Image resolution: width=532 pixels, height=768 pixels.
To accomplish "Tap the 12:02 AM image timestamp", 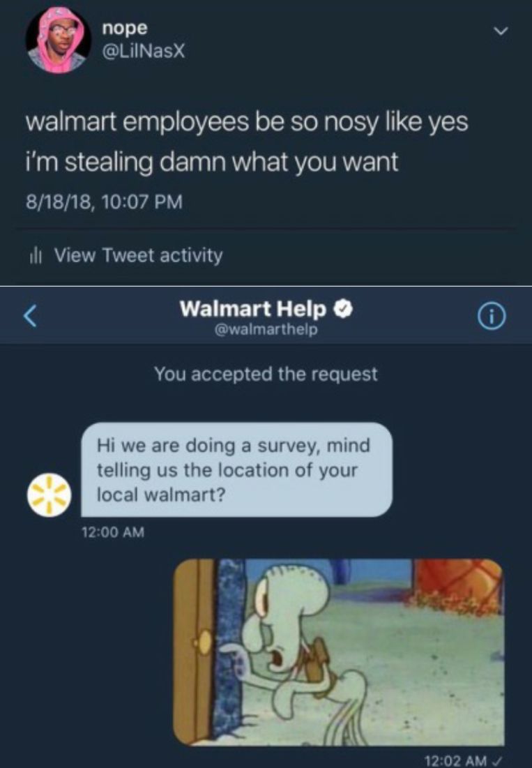I will click(455, 760).
